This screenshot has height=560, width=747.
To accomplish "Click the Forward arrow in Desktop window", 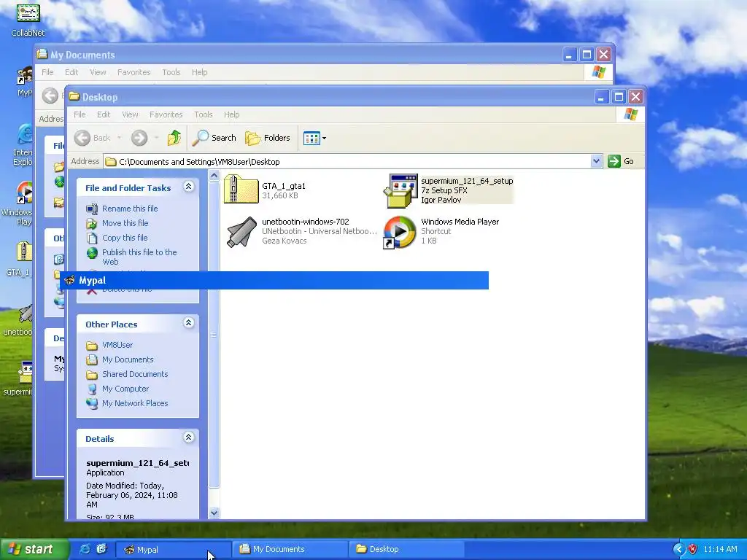I will coord(139,138).
